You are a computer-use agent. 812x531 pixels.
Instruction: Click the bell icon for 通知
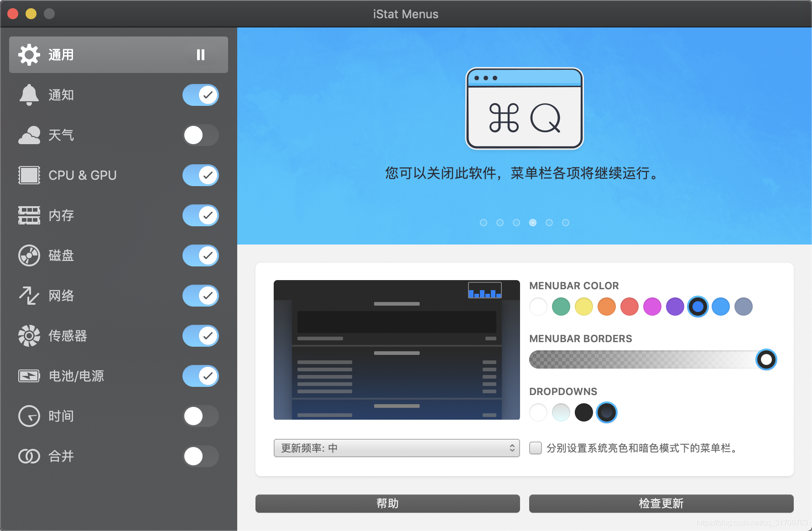(x=29, y=95)
